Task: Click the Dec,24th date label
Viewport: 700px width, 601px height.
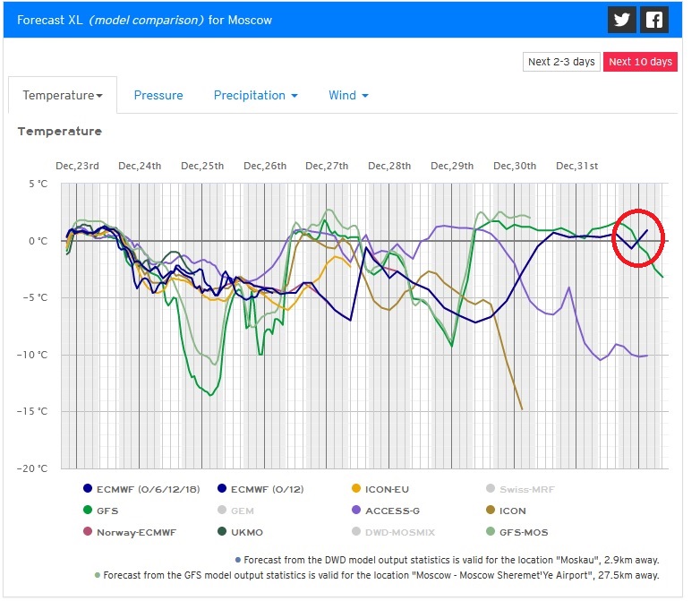Action: pos(140,166)
